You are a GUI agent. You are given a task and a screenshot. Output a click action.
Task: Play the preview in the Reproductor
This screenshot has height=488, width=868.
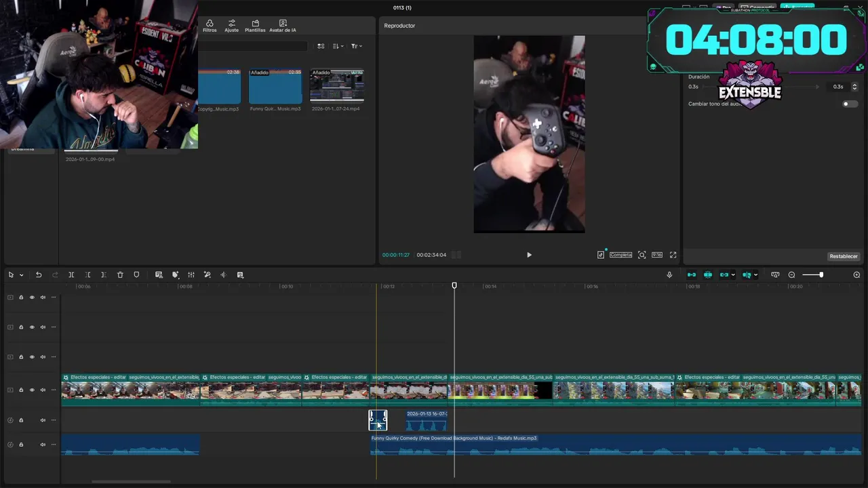[x=529, y=255]
